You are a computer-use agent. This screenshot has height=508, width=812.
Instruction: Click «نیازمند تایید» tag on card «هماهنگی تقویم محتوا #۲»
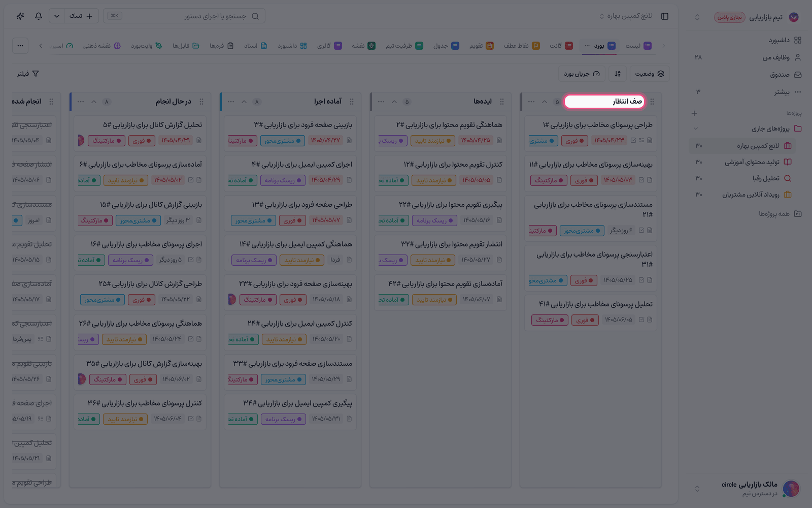click(433, 141)
